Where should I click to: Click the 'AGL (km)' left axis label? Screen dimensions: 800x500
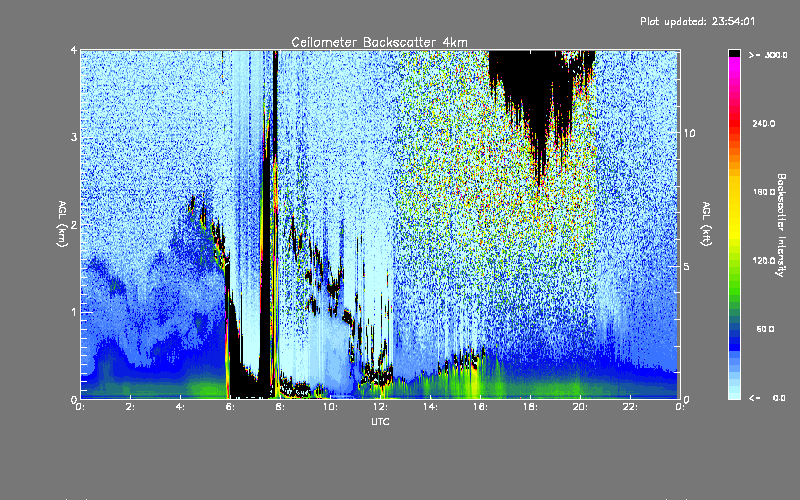click(62, 224)
